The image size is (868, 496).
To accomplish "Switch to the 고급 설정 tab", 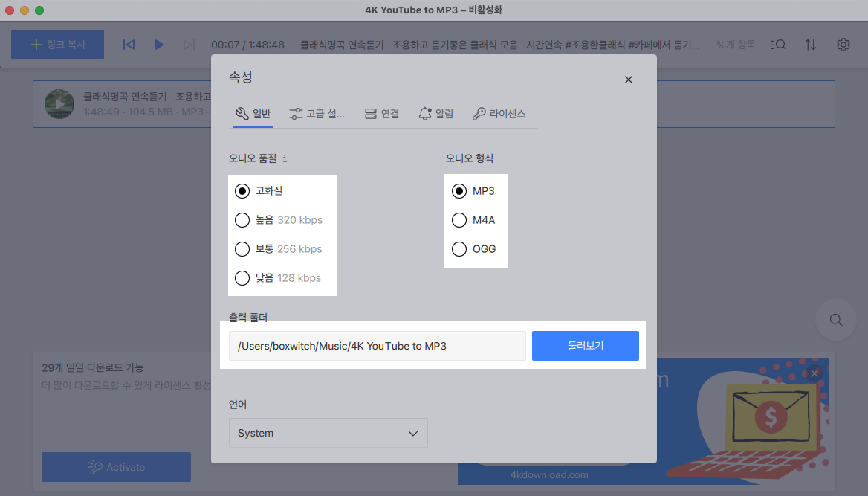I will click(317, 114).
